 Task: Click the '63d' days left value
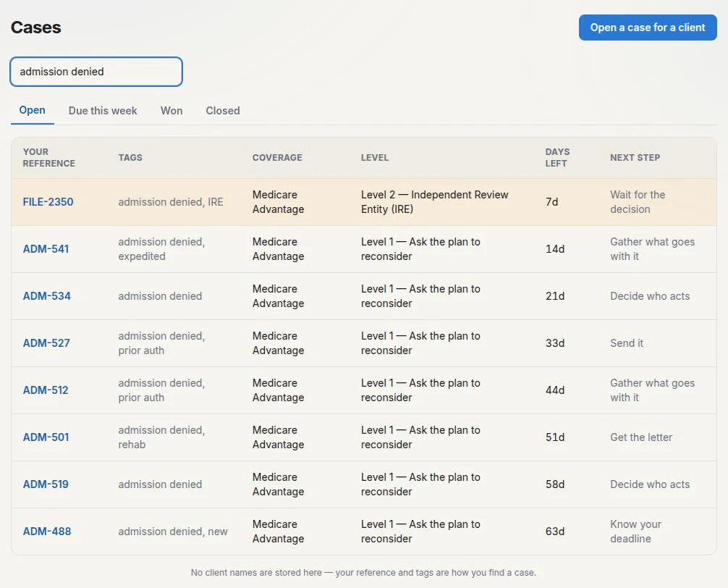tap(555, 532)
